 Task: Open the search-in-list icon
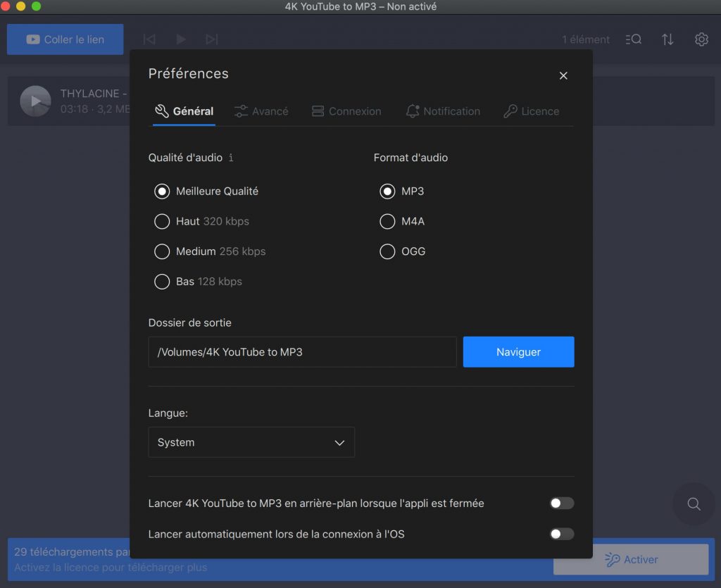(x=633, y=39)
